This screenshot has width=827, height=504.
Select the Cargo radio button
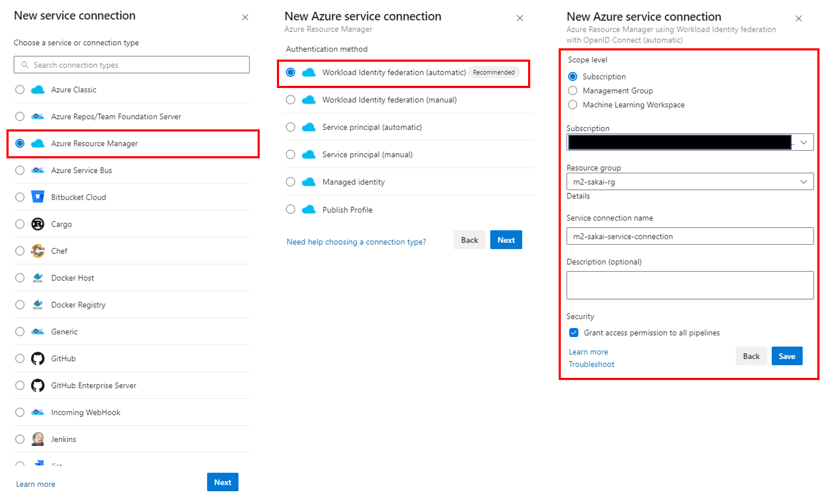(x=20, y=224)
